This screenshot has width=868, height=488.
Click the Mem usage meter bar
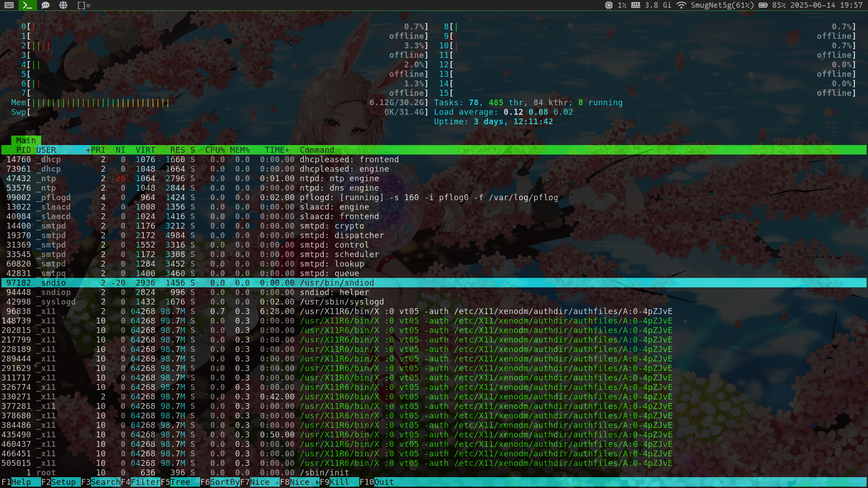pos(220,103)
